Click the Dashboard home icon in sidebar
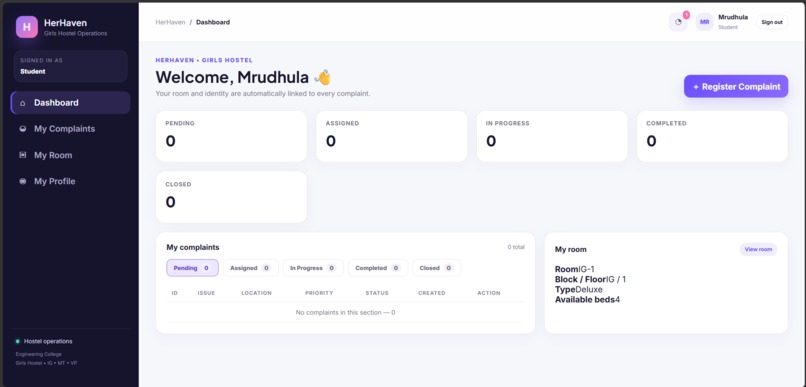806x387 pixels. click(x=23, y=103)
